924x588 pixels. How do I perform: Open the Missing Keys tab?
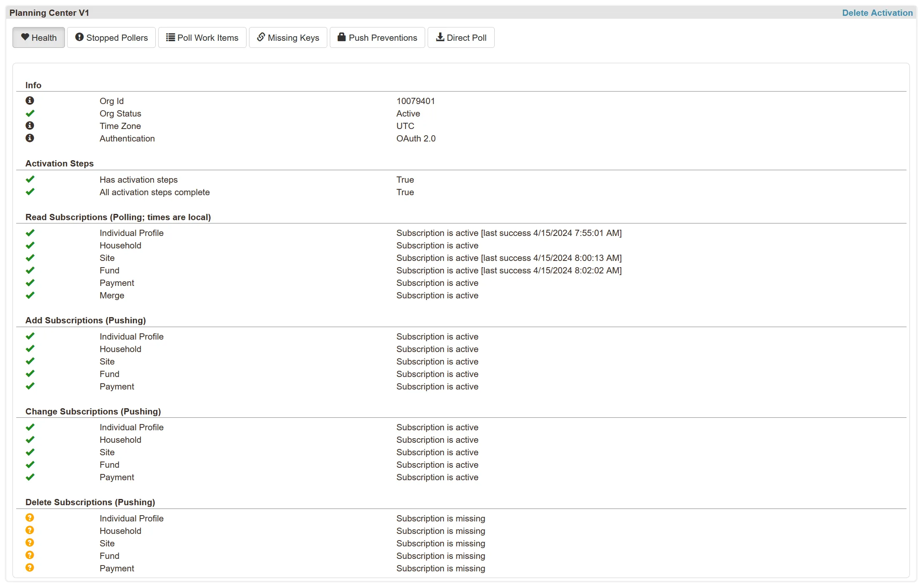(x=288, y=37)
